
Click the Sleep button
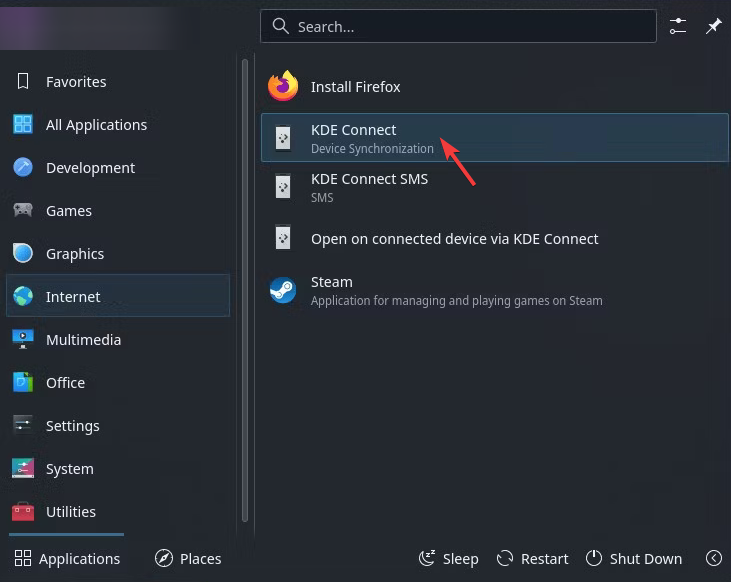click(x=448, y=558)
